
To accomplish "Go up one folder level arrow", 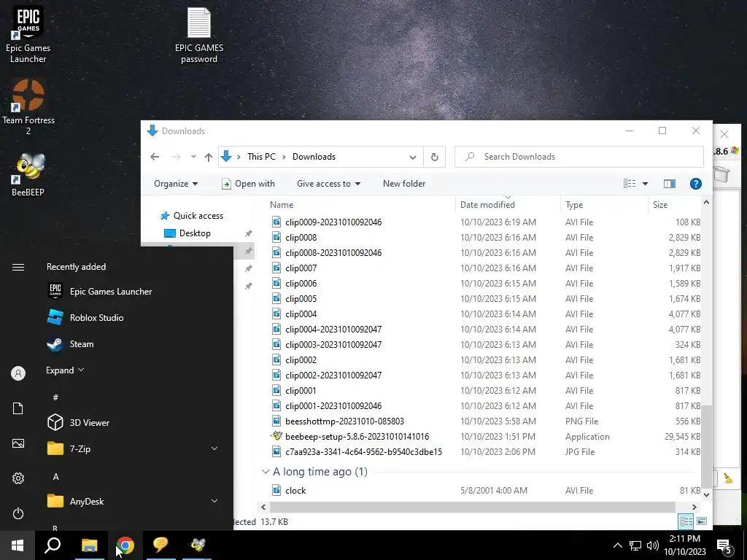I will (208, 157).
